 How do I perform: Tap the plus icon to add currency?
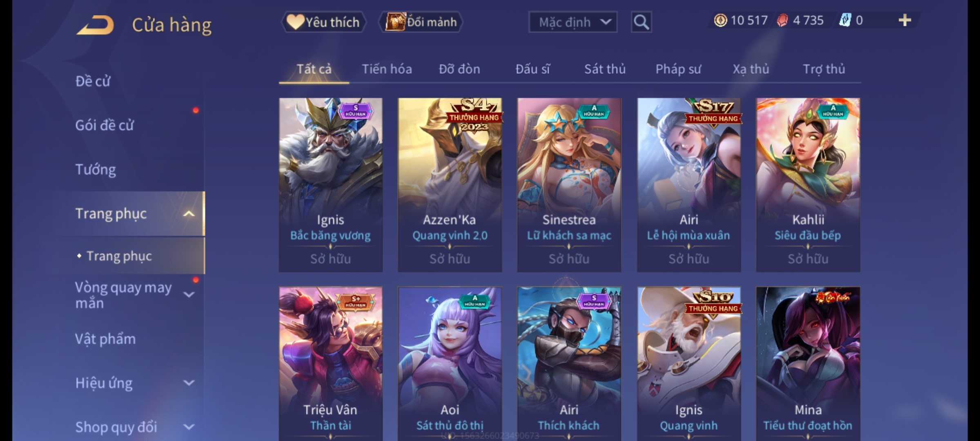pyautogui.click(x=905, y=20)
